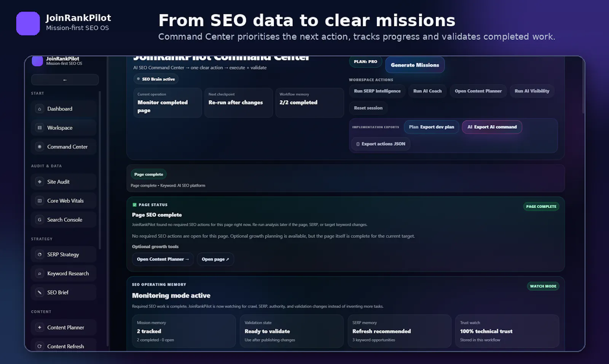Click the Site Audit diamond icon
The width and height of the screenshot is (609, 364).
click(40, 182)
